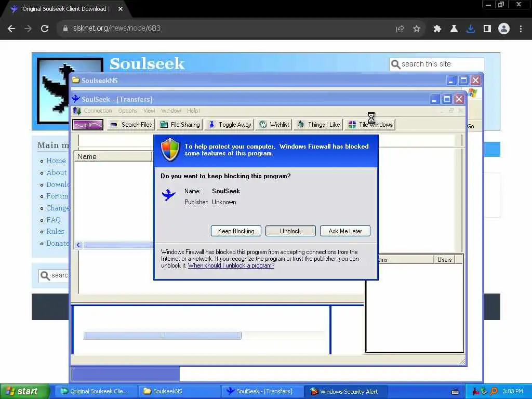532x399 pixels.
Task: Open the View menu in SoulSeek
Action: [x=149, y=111]
